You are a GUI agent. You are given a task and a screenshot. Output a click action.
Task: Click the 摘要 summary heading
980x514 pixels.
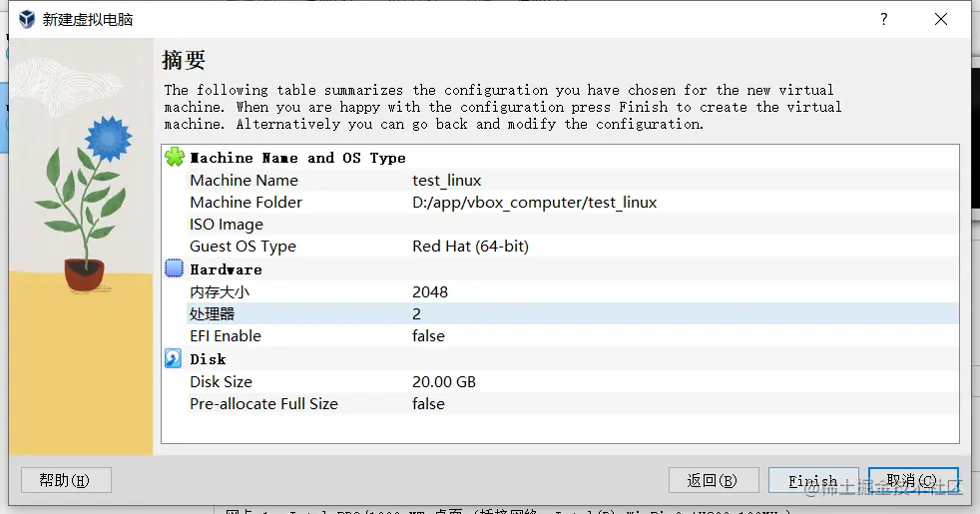[183, 60]
